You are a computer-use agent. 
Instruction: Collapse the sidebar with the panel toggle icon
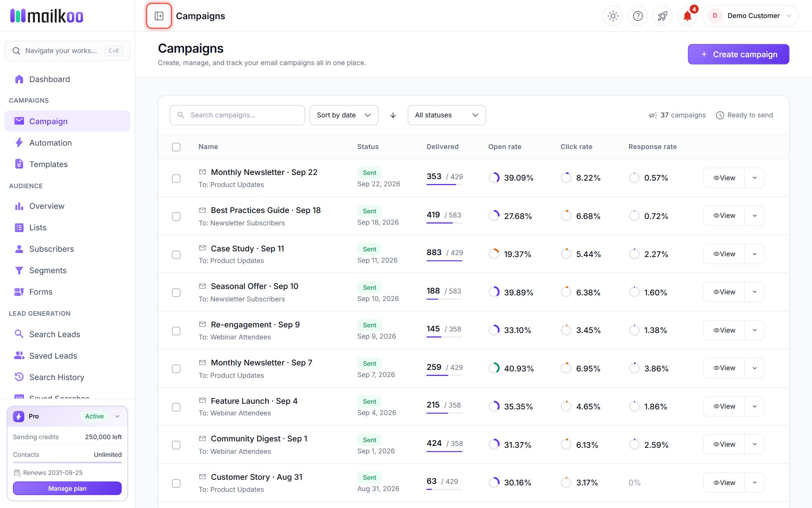tap(159, 16)
